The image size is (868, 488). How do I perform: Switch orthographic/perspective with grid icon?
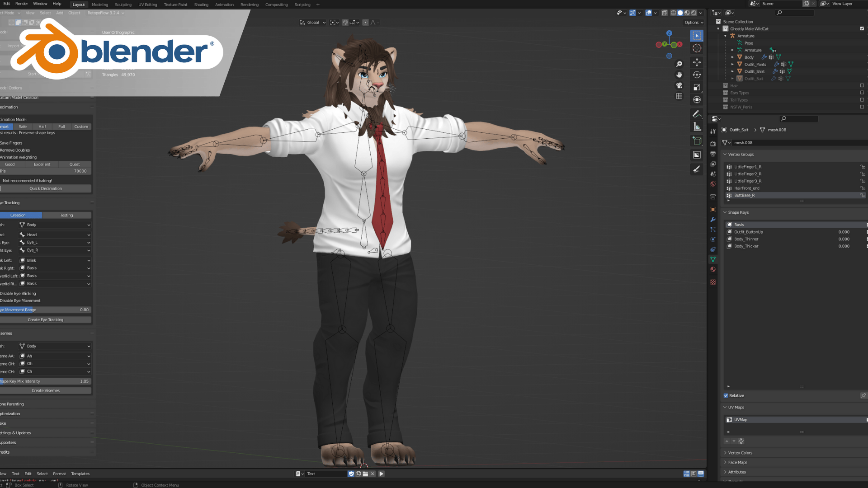click(x=679, y=96)
